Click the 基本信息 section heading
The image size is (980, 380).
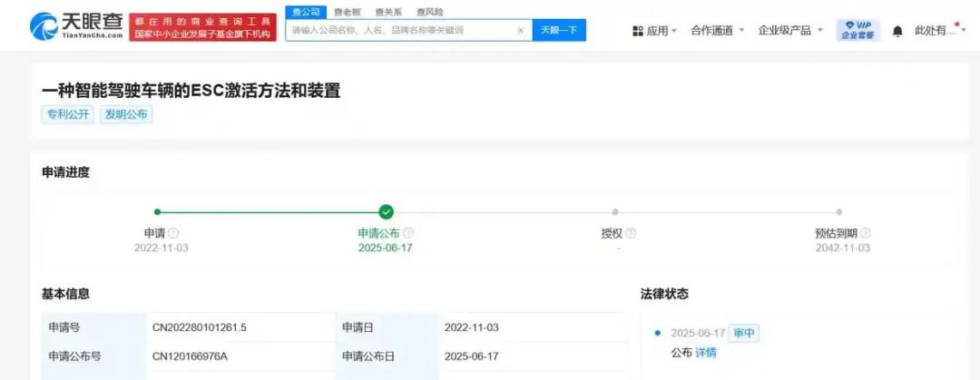click(65, 293)
